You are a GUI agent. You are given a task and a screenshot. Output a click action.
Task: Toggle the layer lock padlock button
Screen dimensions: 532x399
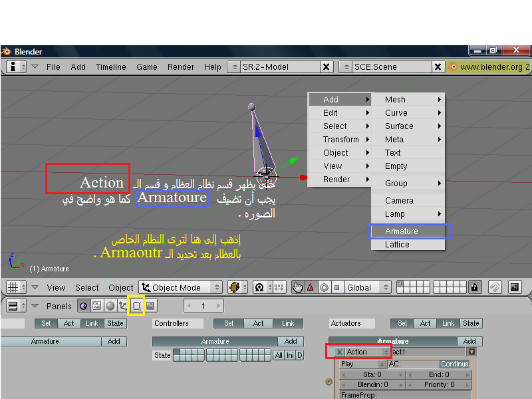click(x=474, y=287)
